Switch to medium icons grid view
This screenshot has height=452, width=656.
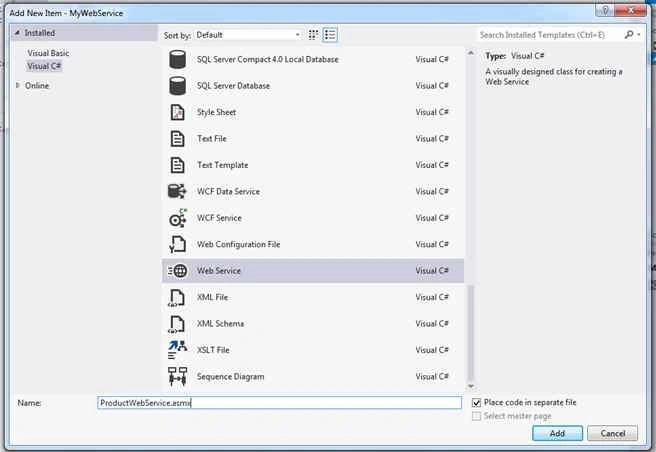point(313,35)
